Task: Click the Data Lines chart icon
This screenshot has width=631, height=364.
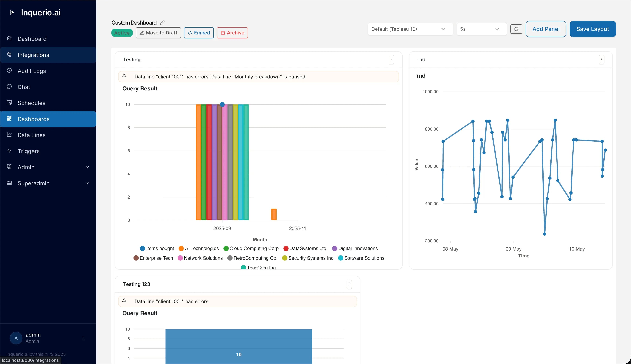Action: click(9, 135)
